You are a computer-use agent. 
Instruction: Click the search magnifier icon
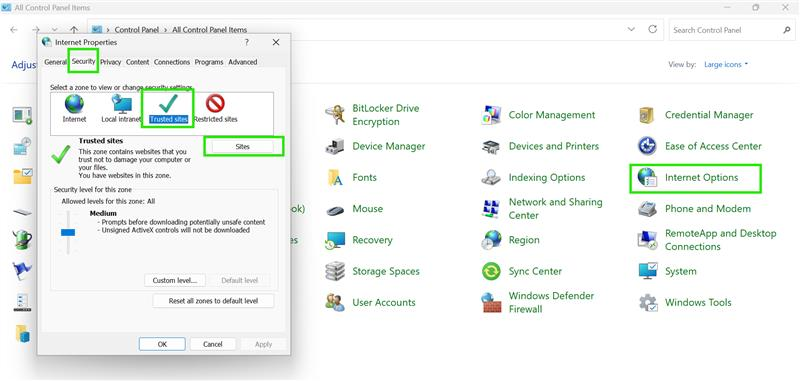(787, 30)
